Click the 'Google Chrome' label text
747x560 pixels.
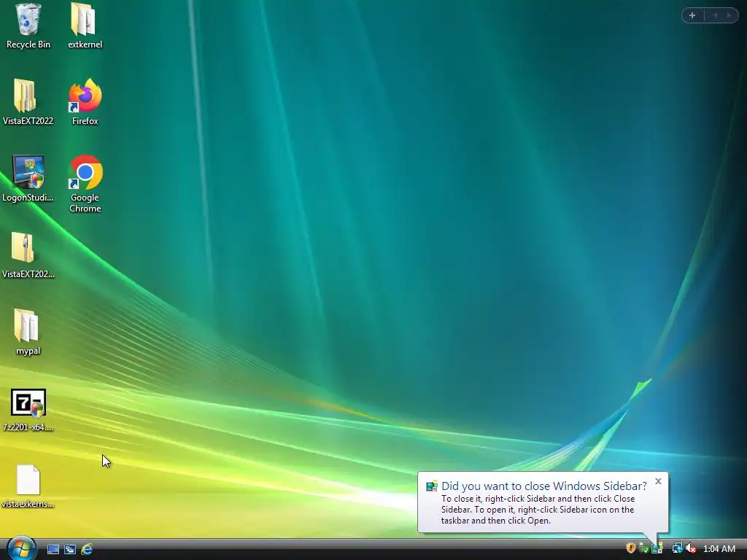[x=85, y=203]
